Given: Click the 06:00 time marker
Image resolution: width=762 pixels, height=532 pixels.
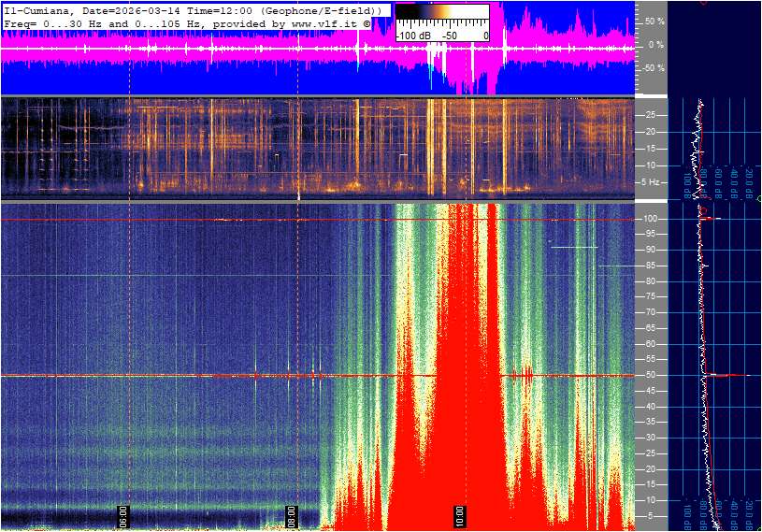Looking at the screenshot, I should 122,513.
